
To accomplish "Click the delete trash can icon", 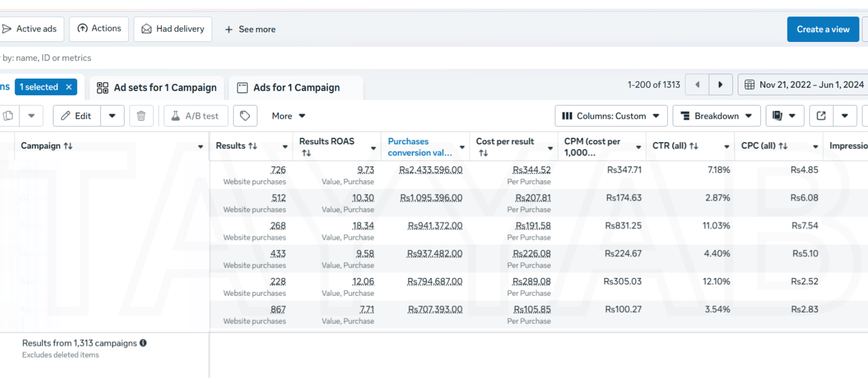I will coord(141,116).
